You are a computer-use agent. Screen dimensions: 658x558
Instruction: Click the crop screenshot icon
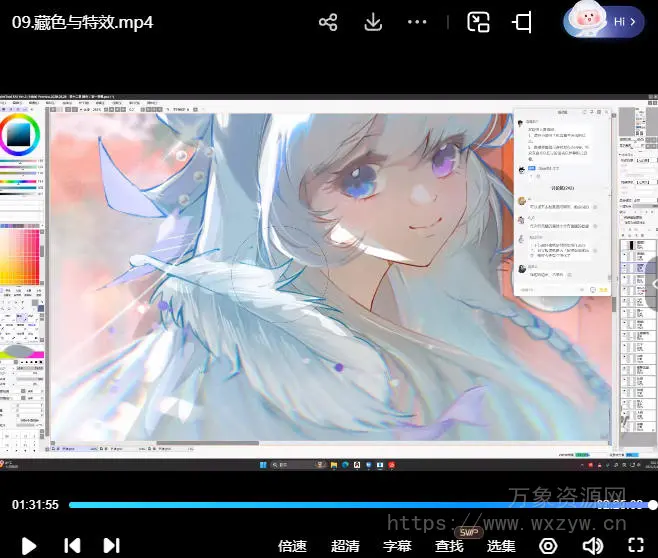[x=522, y=22]
